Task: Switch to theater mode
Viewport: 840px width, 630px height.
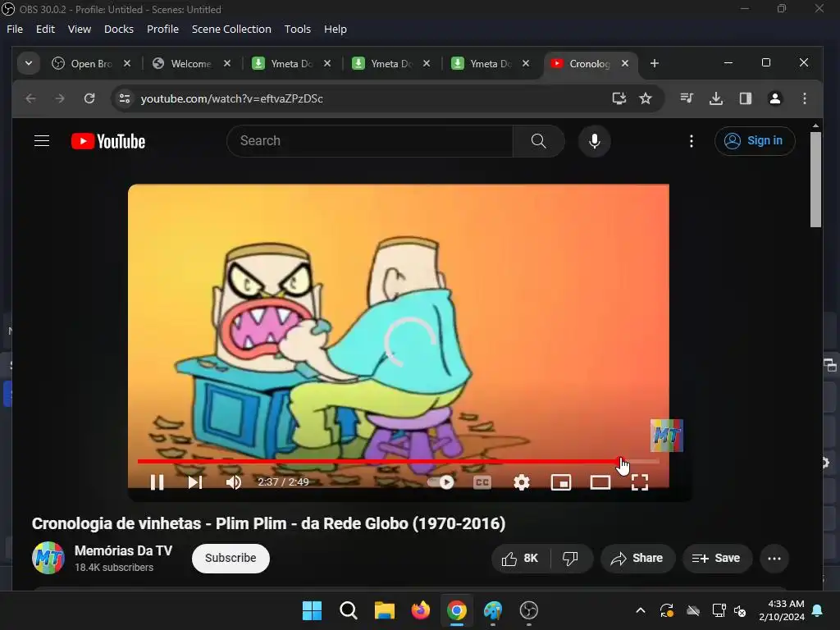Action: coord(600,482)
